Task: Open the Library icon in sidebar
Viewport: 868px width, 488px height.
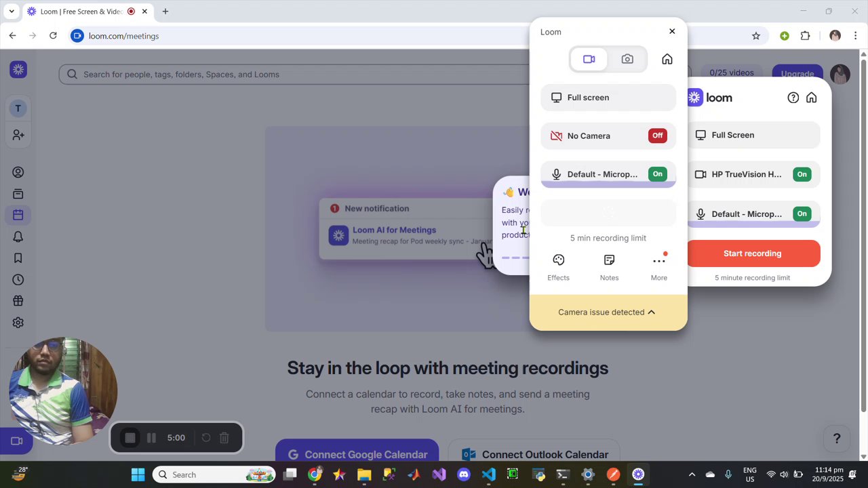Action: tap(18, 194)
